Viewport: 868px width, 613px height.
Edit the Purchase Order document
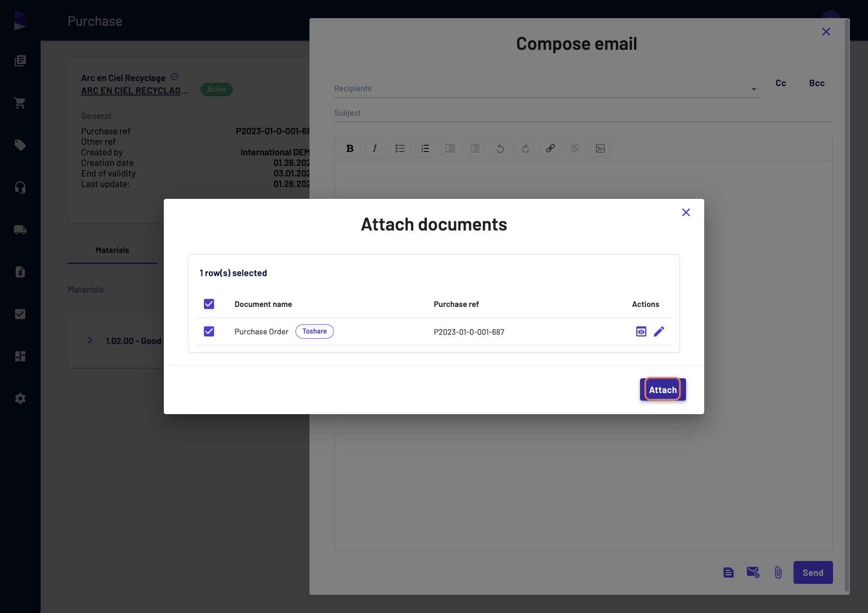pyautogui.click(x=659, y=331)
